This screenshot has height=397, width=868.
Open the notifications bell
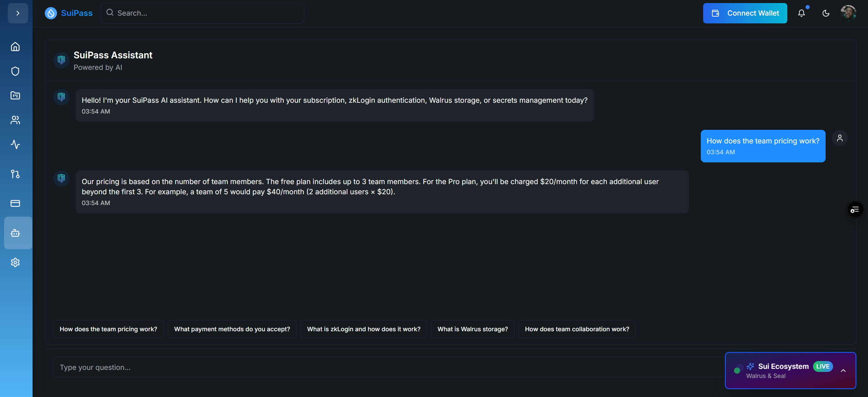point(801,13)
